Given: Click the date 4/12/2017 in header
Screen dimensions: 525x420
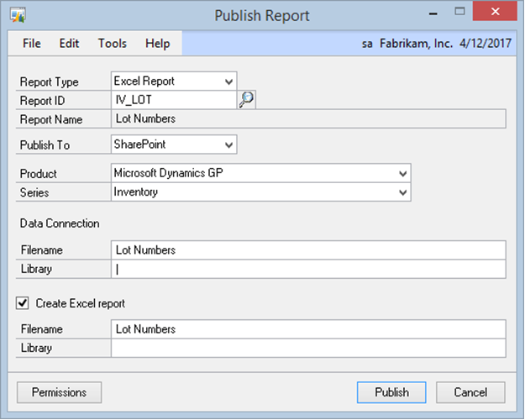Looking at the screenshot, I should pos(486,44).
